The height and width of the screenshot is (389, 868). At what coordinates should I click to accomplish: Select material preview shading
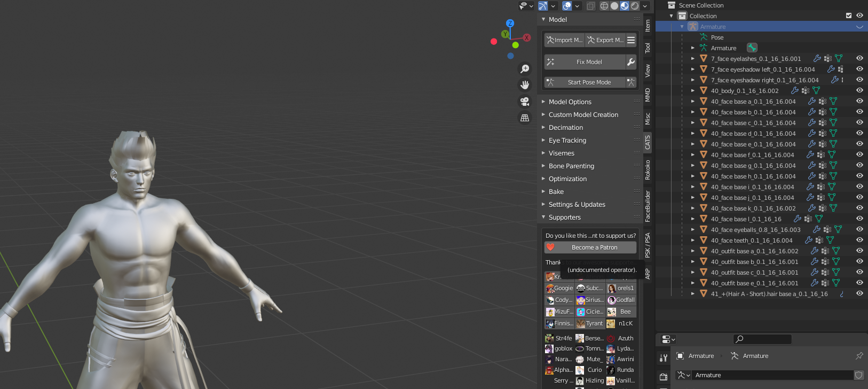[625, 6]
